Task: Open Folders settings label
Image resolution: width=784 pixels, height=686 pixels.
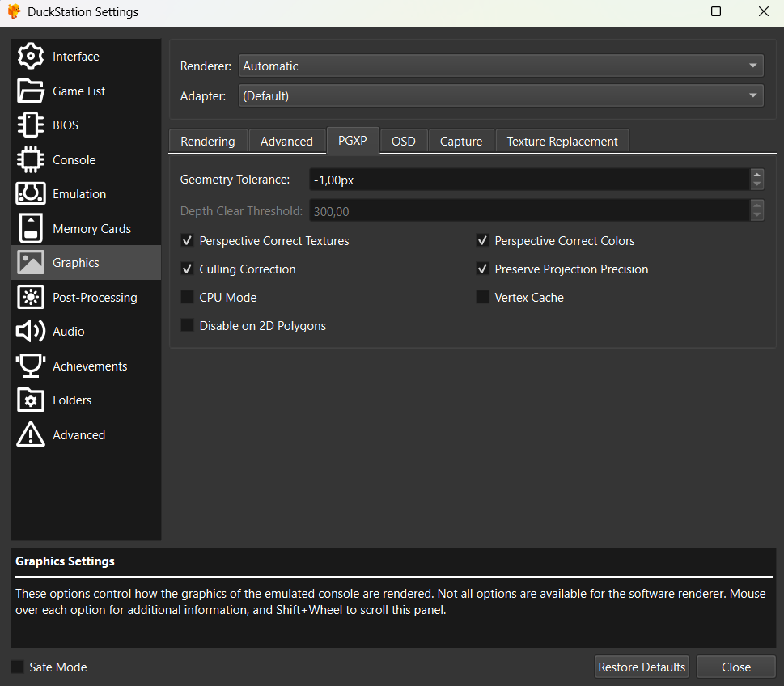Action: coord(72,400)
